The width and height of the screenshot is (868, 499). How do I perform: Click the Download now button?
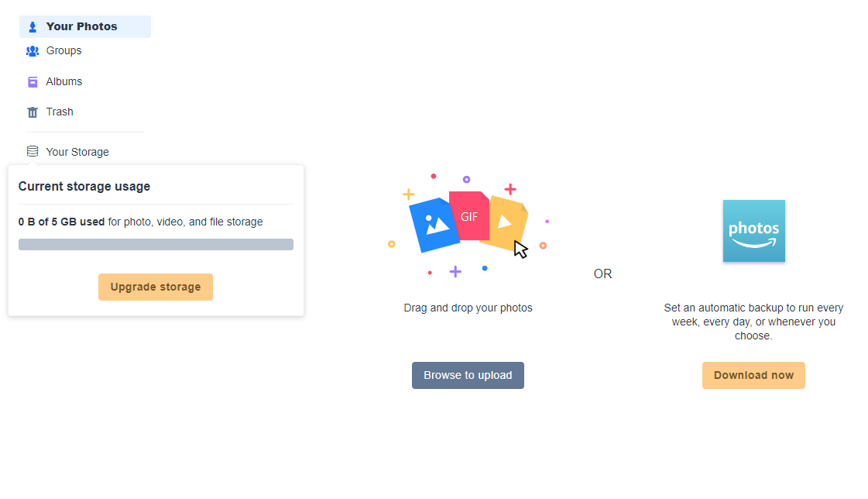click(x=753, y=376)
